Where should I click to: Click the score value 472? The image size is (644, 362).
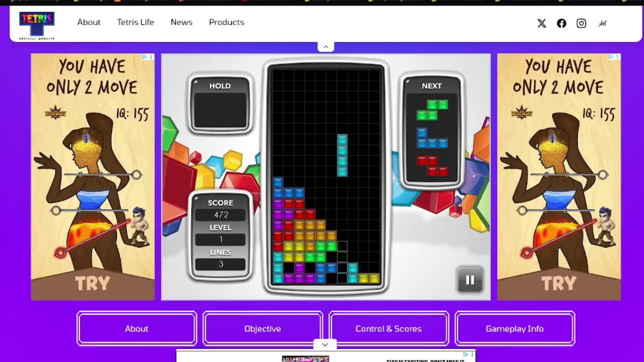point(220,215)
